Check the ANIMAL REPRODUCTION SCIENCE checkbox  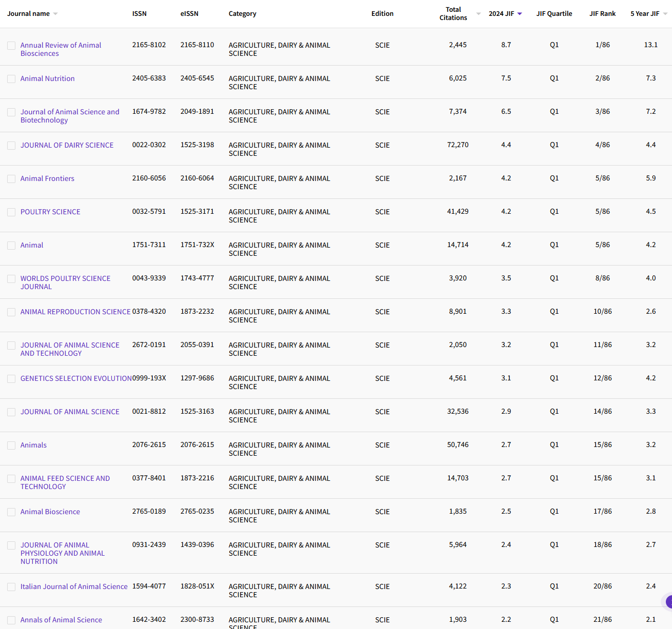(11, 312)
